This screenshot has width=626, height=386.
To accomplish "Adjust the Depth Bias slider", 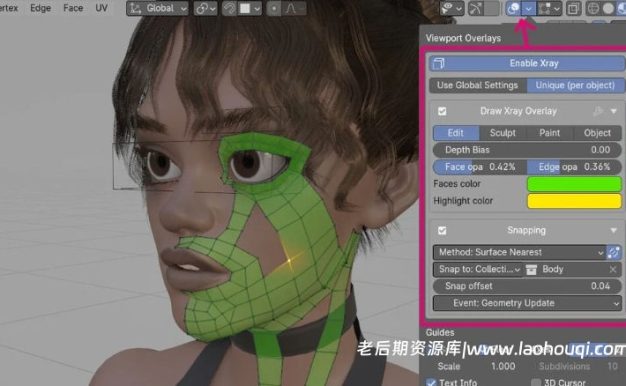I will pyautogui.click(x=527, y=150).
